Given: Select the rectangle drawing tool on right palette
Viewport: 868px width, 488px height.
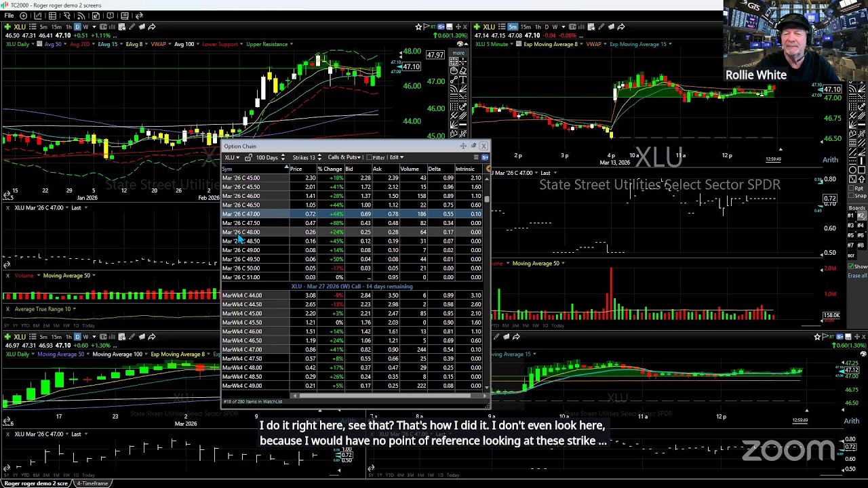Looking at the screenshot, I should (861, 169).
